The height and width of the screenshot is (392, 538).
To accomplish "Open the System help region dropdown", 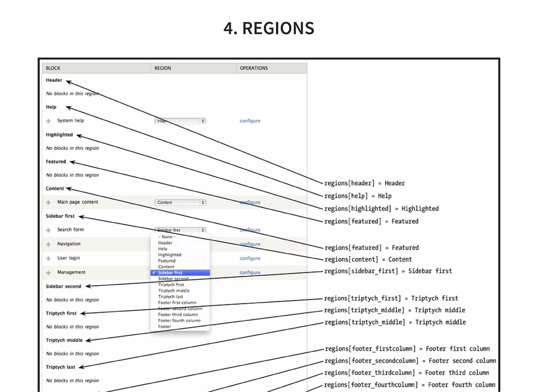I will coord(180,121).
